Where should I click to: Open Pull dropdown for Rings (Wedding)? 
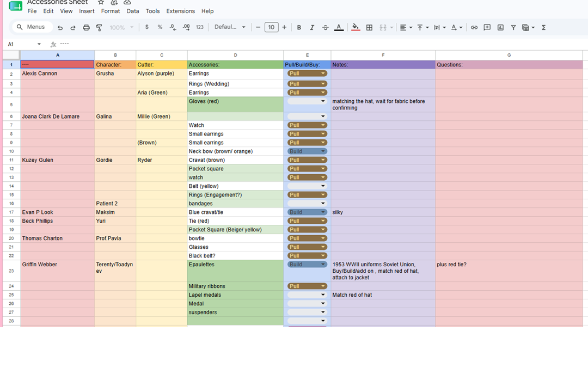(x=307, y=84)
